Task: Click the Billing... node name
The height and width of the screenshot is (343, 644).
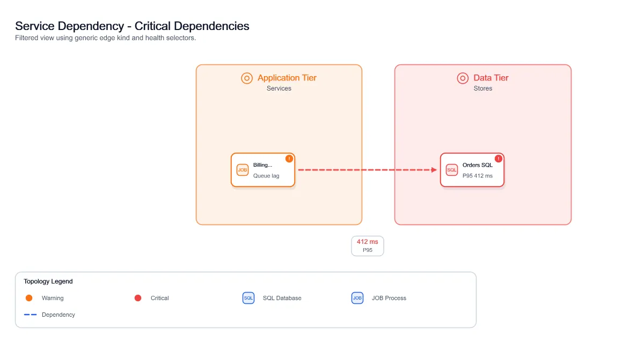Action: point(263,165)
